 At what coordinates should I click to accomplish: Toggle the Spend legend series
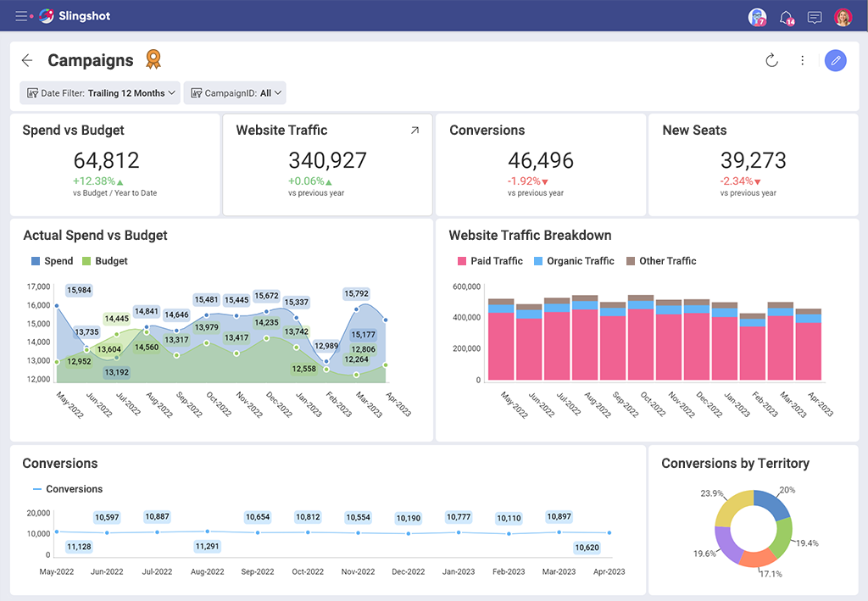(x=53, y=261)
